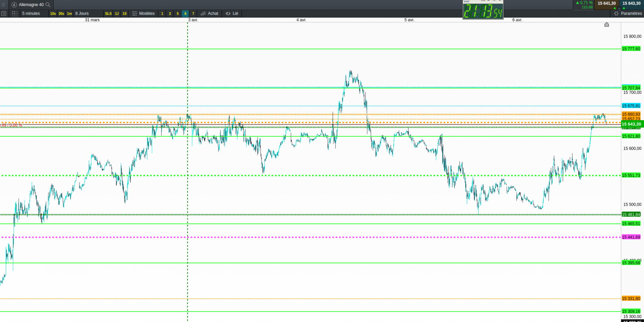Click the buy price 15 643,30
This screenshot has width=644, height=322.
tap(631, 3)
